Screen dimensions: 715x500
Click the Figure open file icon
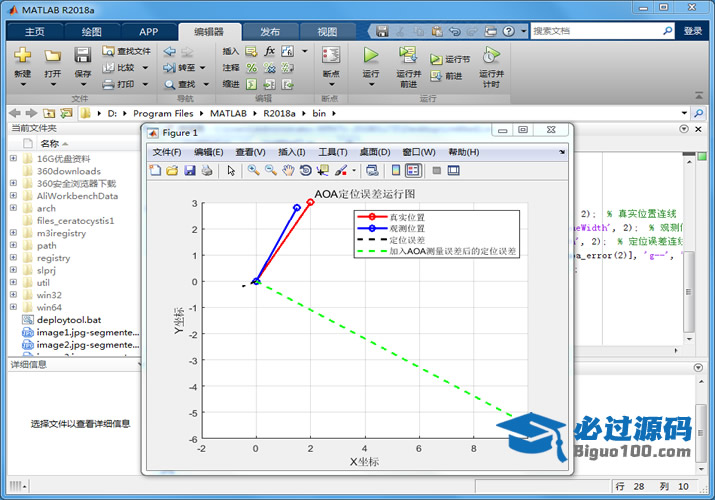pyautogui.click(x=172, y=170)
